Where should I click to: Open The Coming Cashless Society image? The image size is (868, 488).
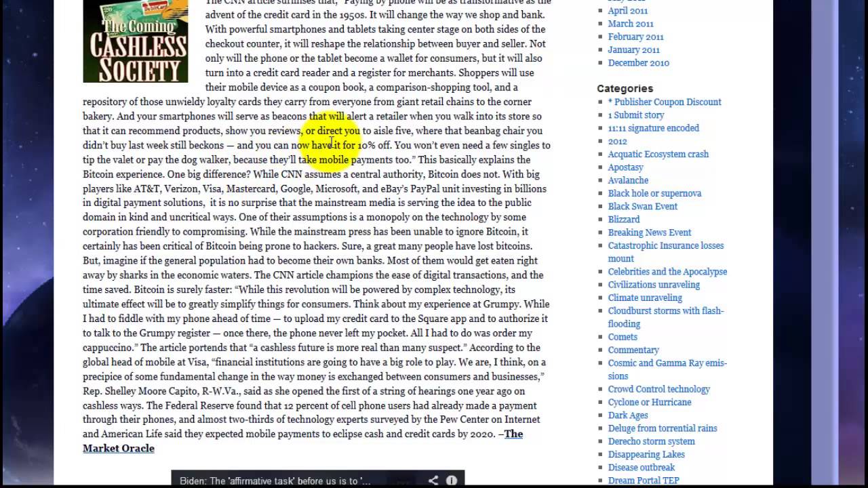[136, 41]
